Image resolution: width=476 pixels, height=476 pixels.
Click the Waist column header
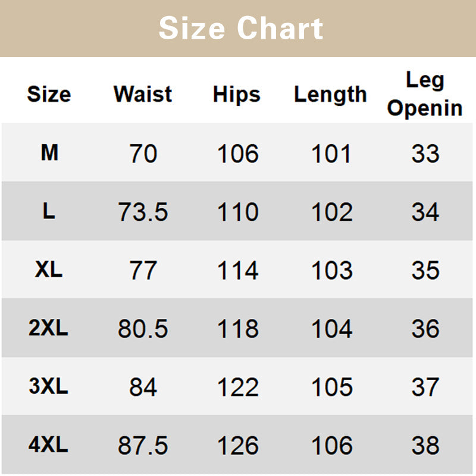143,94
